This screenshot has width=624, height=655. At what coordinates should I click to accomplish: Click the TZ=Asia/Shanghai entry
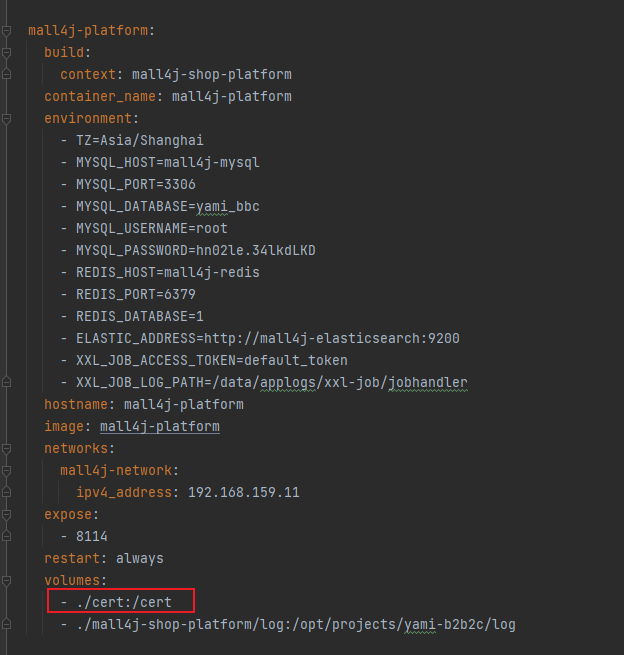tap(139, 141)
